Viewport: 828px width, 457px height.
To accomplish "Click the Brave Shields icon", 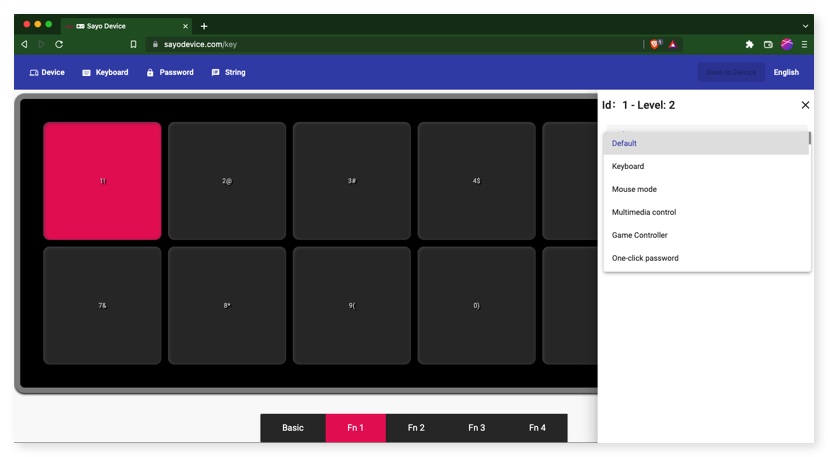I will pos(655,44).
